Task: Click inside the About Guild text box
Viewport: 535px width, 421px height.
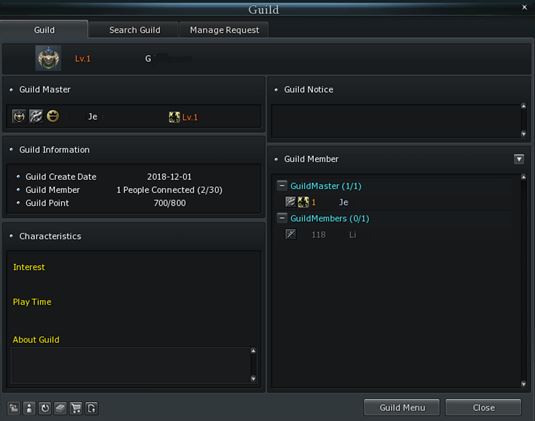Action: coord(130,365)
